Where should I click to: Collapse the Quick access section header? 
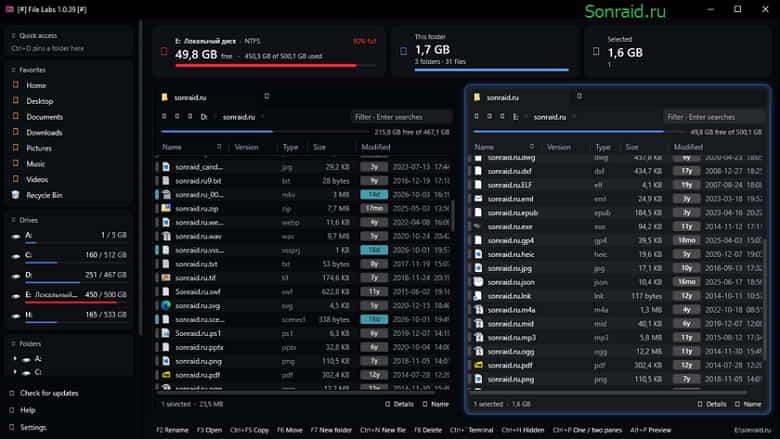[x=34, y=36]
